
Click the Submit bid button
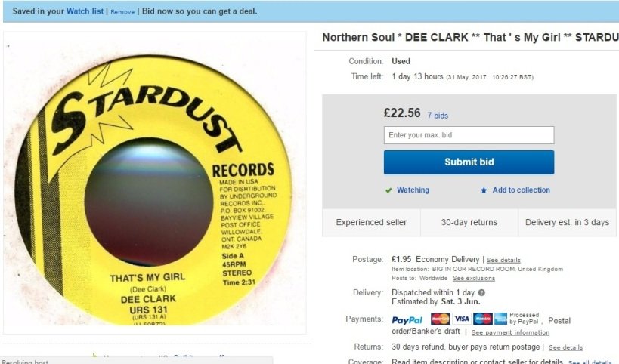(469, 162)
